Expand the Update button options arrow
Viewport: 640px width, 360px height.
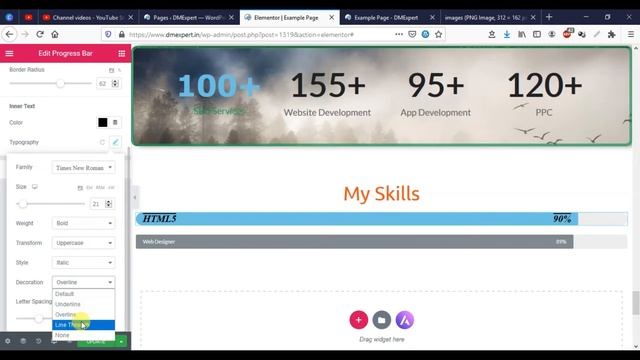click(122, 341)
